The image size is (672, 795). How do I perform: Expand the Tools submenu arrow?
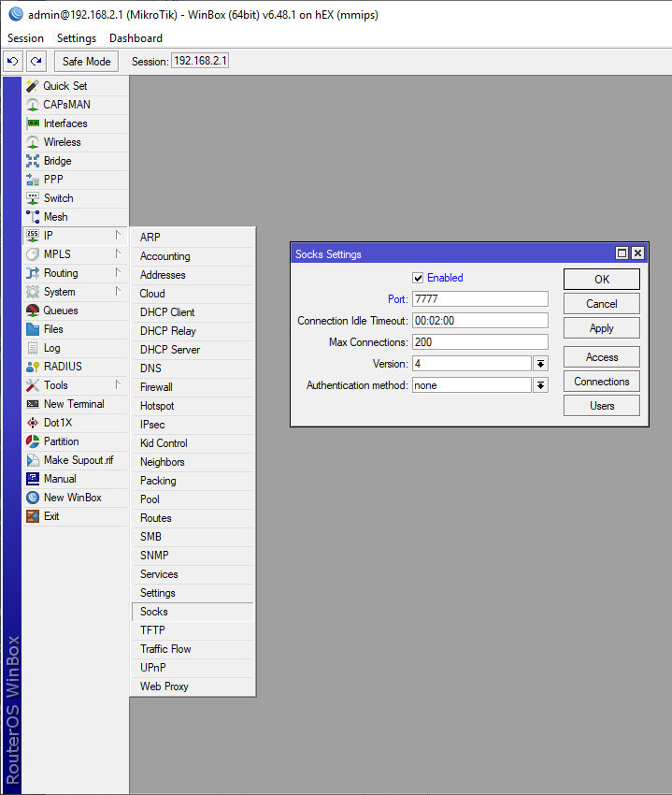tap(118, 384)
